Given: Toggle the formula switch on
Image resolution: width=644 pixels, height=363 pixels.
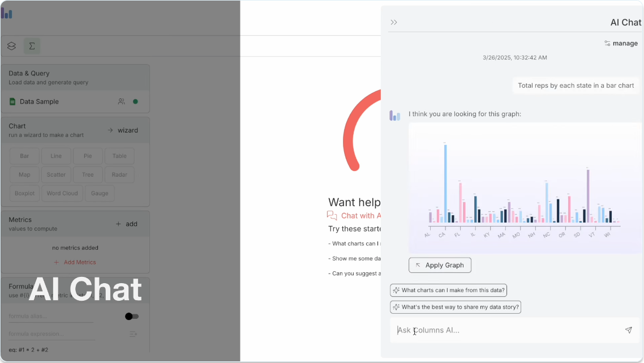Looking at the screenshot, I should coord(132,317).
